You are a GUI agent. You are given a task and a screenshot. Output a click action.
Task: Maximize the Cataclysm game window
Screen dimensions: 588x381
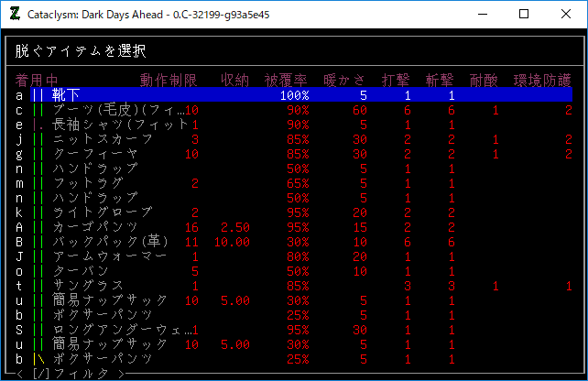pyautogui.click(x=524, y=15)
